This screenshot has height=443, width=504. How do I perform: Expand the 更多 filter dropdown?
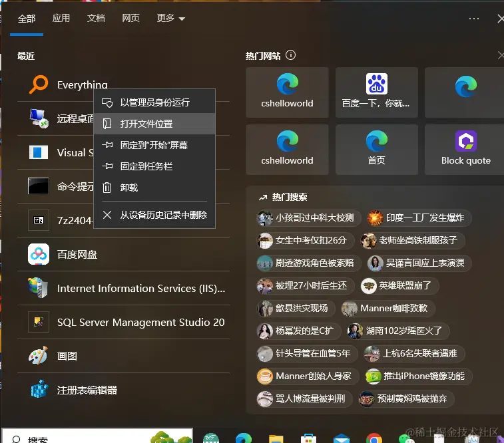pyautogui.click(x=170, y=19)
